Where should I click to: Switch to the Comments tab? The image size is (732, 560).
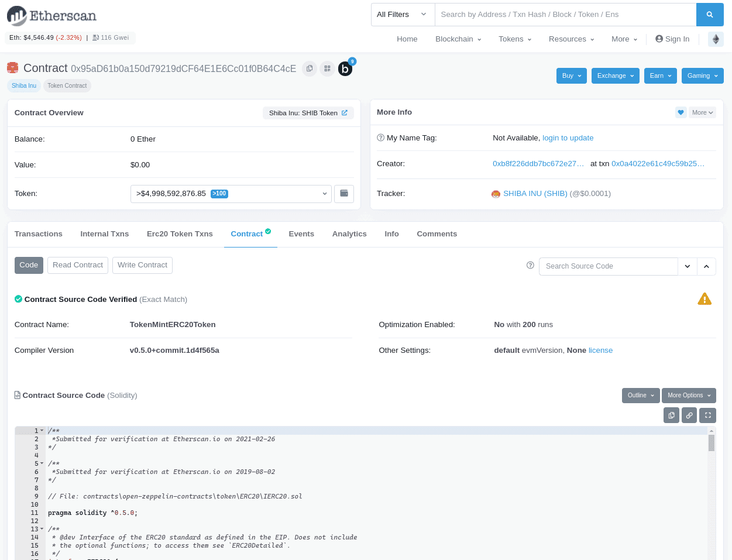437,234
